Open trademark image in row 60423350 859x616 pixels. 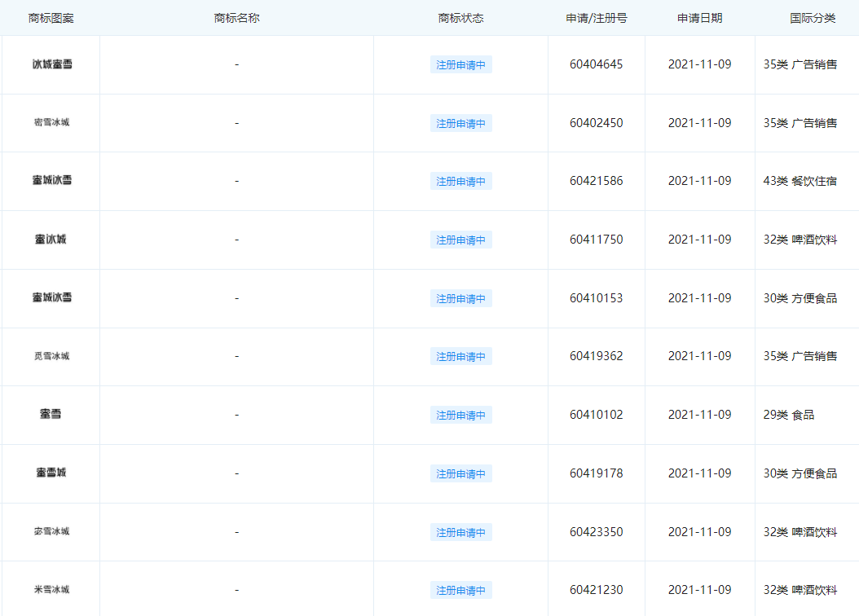[x=52, y=531]
